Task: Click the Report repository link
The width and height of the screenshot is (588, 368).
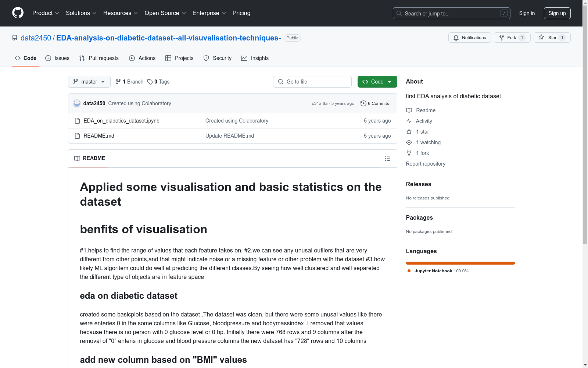Action: coord(426,164)
